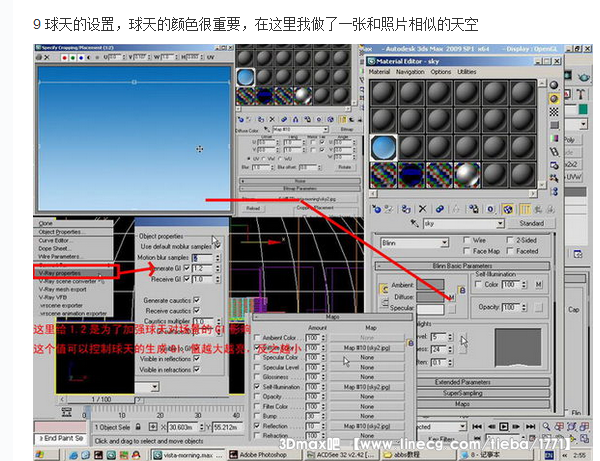Select the blue sky material sample slot
The height and width of the screenshot is (461, 600).
pyautogui.click(x=383, y=147)
